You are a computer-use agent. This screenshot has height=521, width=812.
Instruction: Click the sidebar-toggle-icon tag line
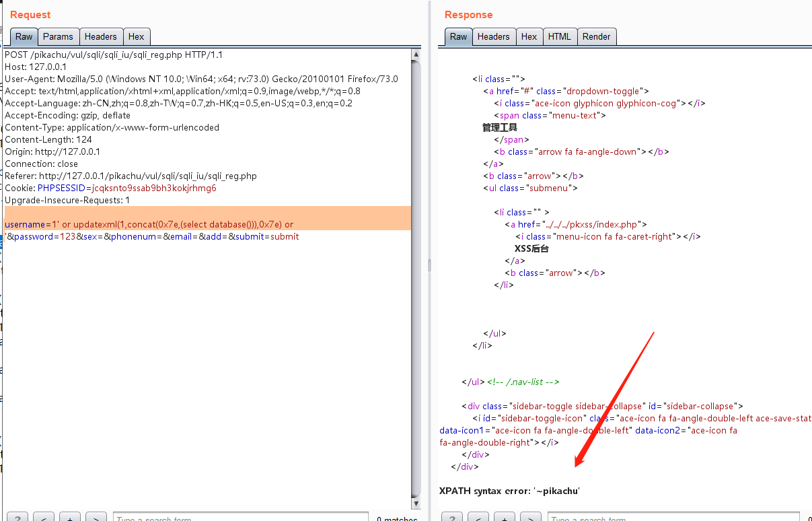(x=642, y=418)
